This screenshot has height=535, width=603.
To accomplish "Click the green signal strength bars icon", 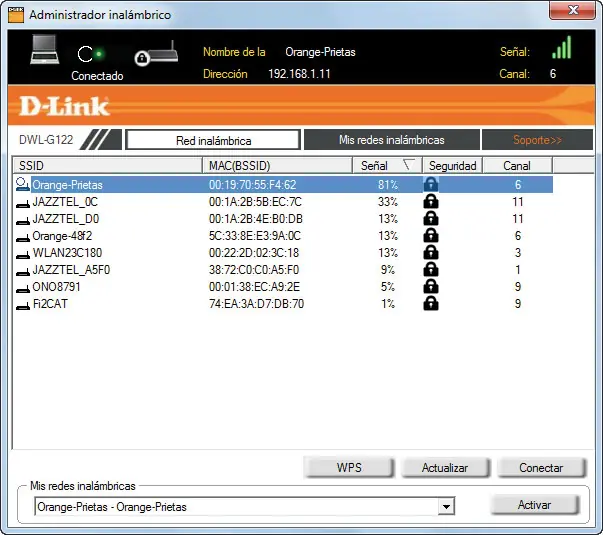I will 562,47.
